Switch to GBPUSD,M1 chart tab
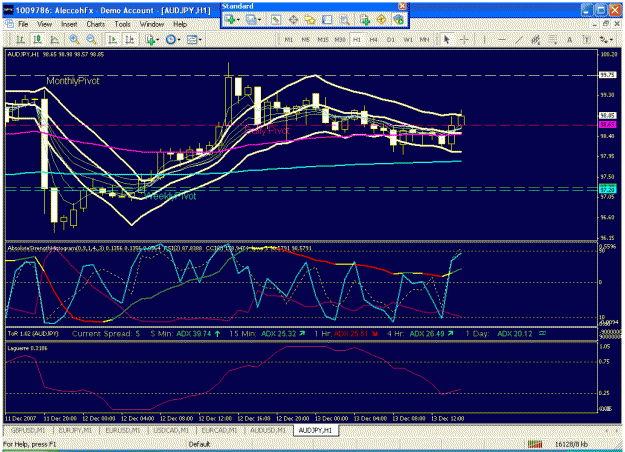The width and height of the screenshot is (625, 452). 28,430
